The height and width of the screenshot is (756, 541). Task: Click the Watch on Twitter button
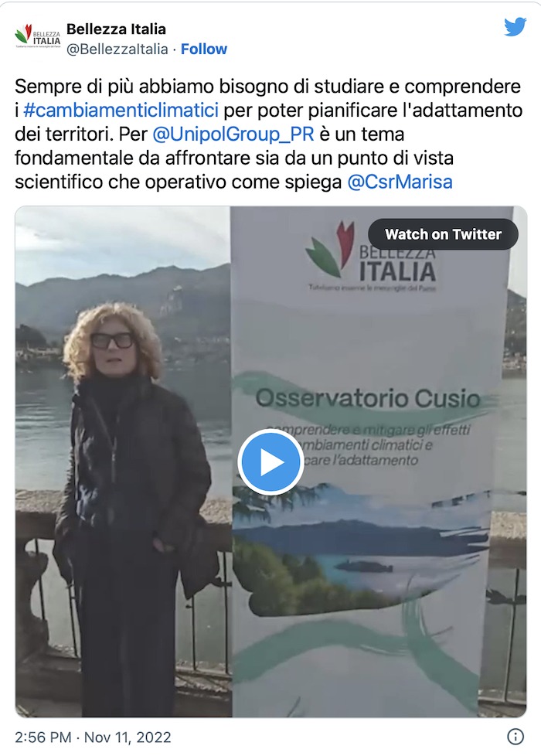pyautogui.click(x=443, y=234)
